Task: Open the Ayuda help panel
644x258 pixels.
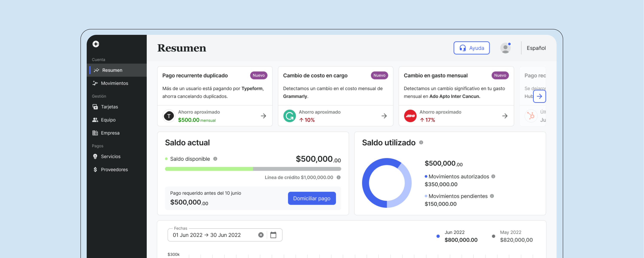Action: pos(471,48)
